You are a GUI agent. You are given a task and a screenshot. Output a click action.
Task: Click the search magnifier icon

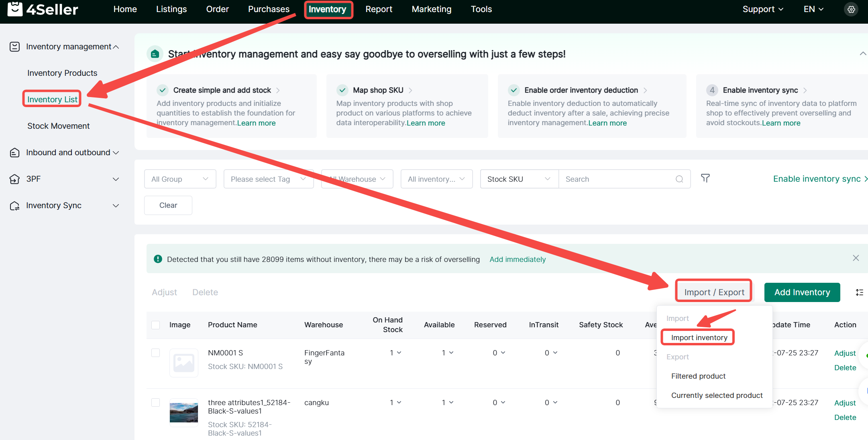pos(679,179)
